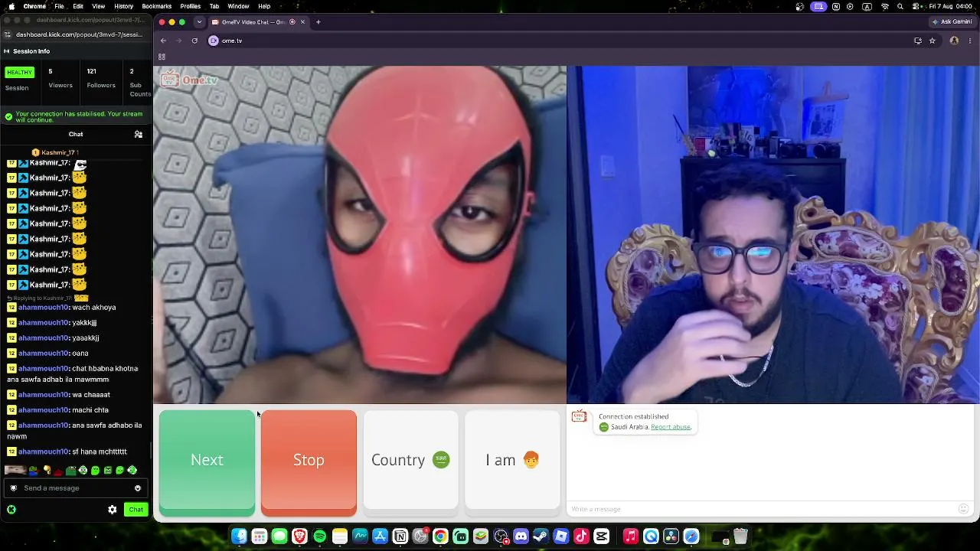This screenshot has width=980, height=551.
Task: Open the Edit menu
Action: (78, 6)
